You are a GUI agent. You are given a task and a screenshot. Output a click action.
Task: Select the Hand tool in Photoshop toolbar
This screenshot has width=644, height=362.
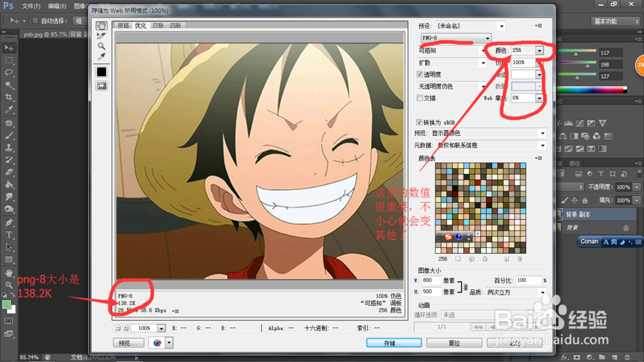(x=8, y=272)
